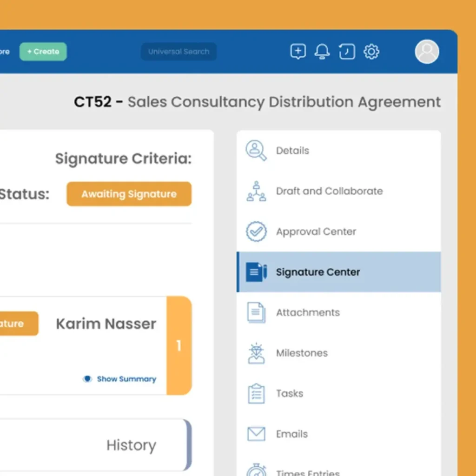476x476 pixels.
Task: Open the notifications bell icon
Action: [322, 52]
